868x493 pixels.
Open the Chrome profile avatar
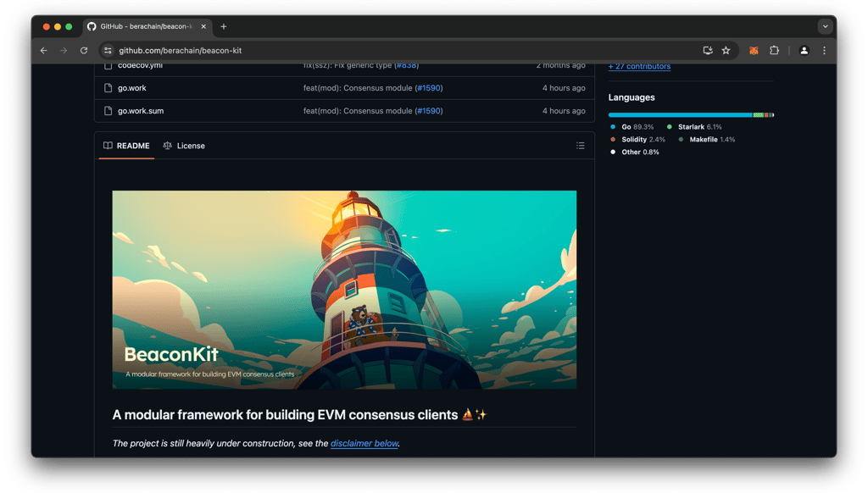click(804, 50)
